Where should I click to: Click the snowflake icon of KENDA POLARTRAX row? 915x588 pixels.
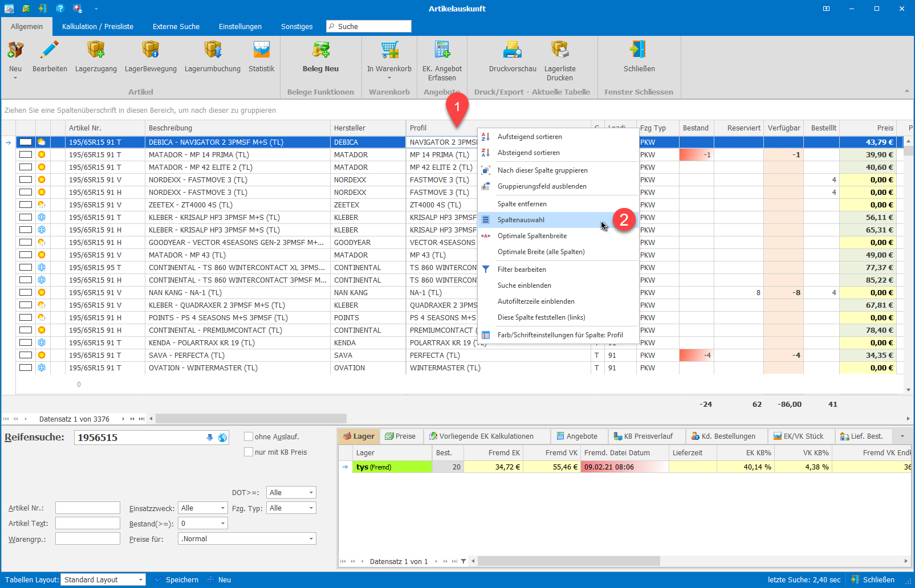pos(42,342)
